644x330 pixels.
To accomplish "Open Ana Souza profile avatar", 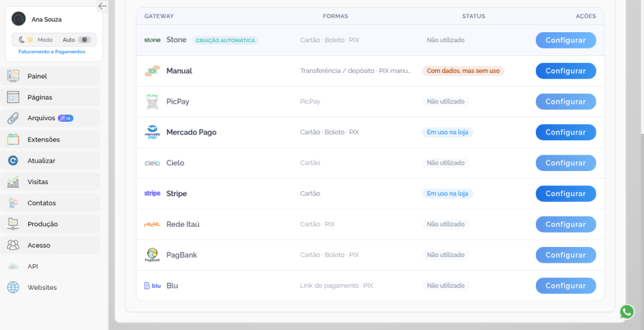I will click(x=19, y=19).
